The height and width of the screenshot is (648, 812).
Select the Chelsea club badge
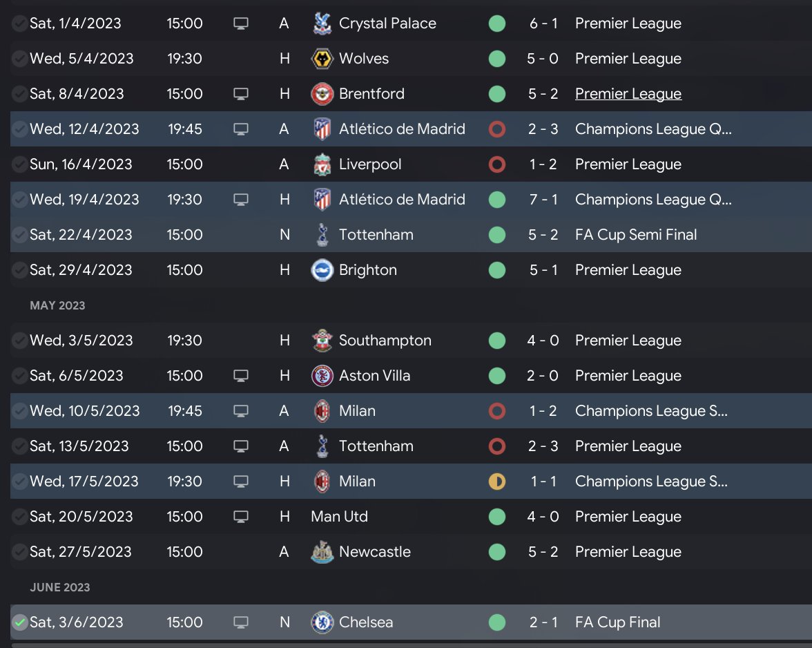click(322, 622)
